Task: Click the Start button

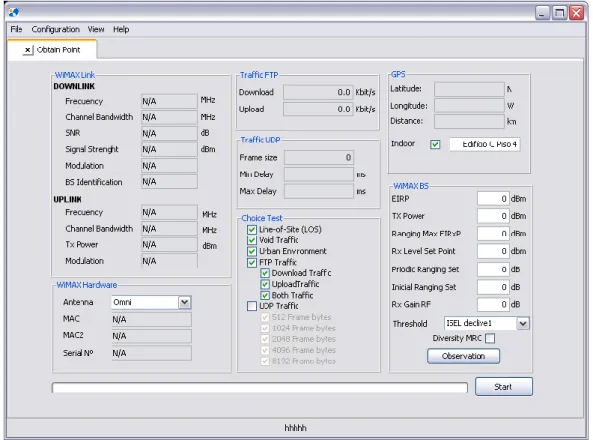Action: tap(504, 387)
